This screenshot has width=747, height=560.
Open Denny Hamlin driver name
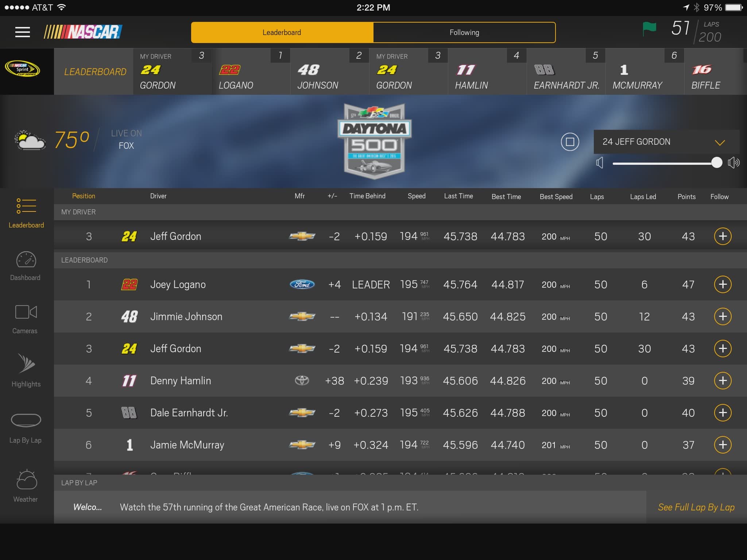pos(181,381)
